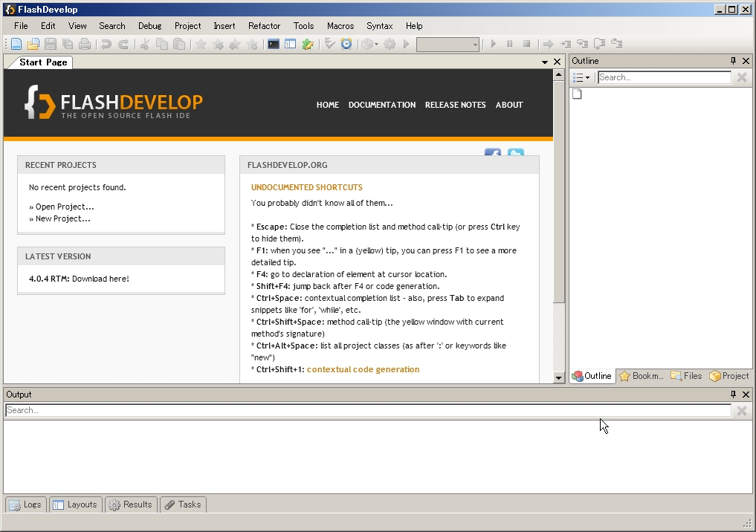Open the Edit menu
756x532 pixels.
(x=48, y=26)
